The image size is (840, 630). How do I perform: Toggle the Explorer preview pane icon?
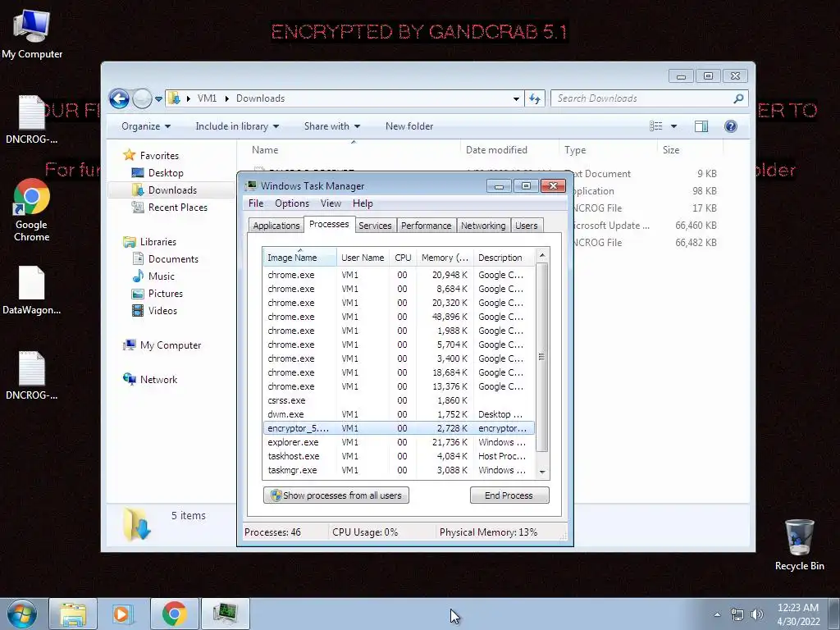701,126
